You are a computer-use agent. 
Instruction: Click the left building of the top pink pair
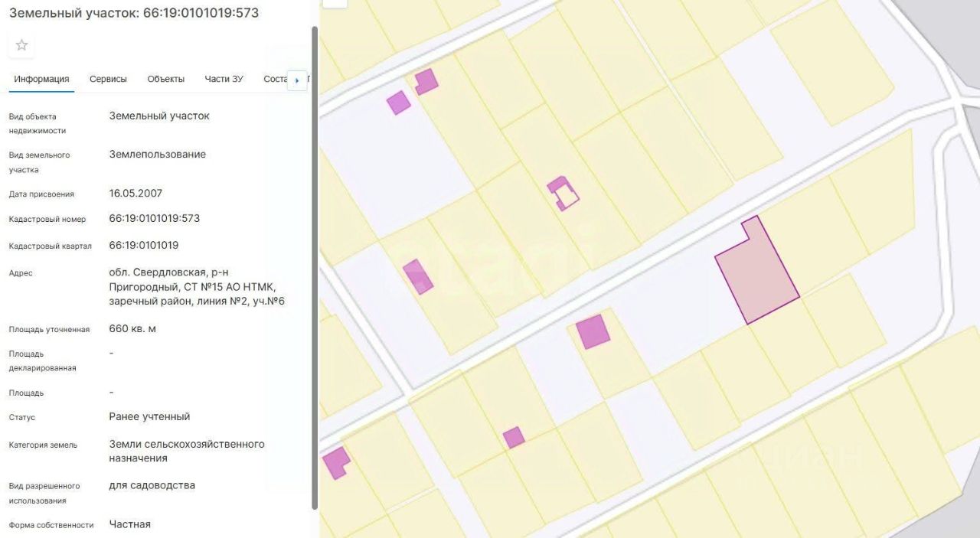tap(398, 103)
